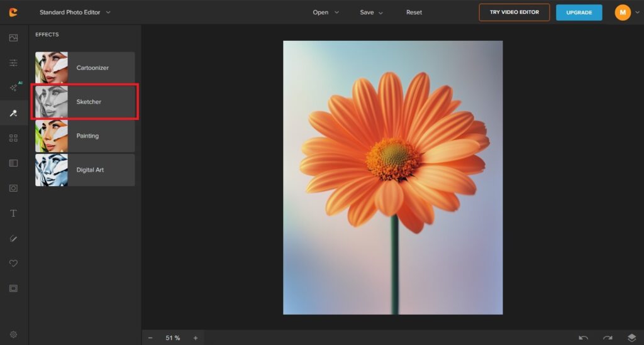Expand the account menu chevron
Image resolution: width=644 pixels, height=345 pixels.
(x=638, y=13)
